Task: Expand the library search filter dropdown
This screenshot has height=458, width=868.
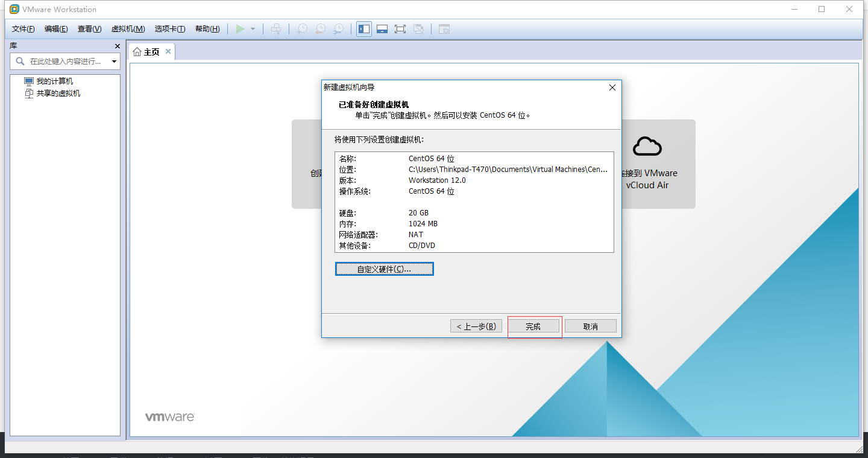Action: 114,62
